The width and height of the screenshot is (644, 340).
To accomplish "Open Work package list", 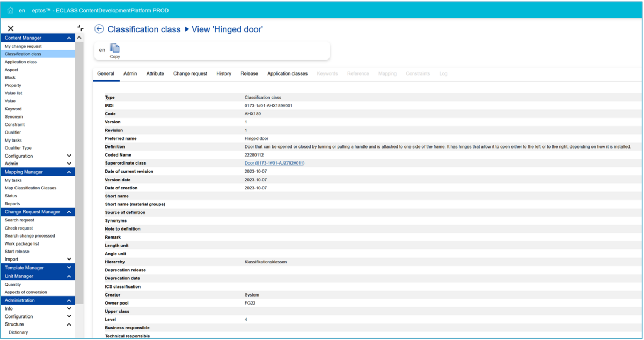I will click(21, 244).
